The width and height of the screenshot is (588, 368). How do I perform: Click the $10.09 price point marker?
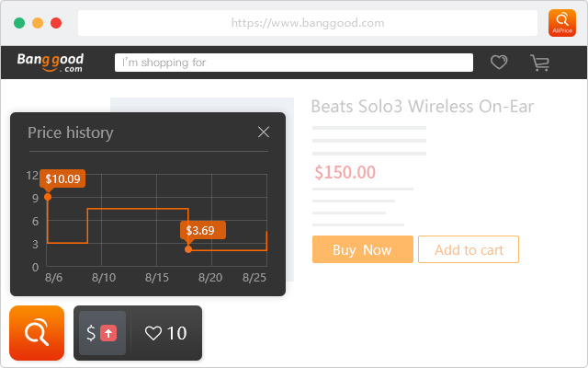pyautogui.click(x=48, y=196)
